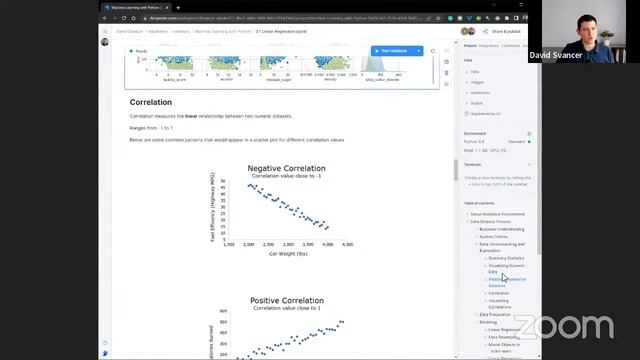Click the share icon next to Share & publish

[x=485, y=31]
